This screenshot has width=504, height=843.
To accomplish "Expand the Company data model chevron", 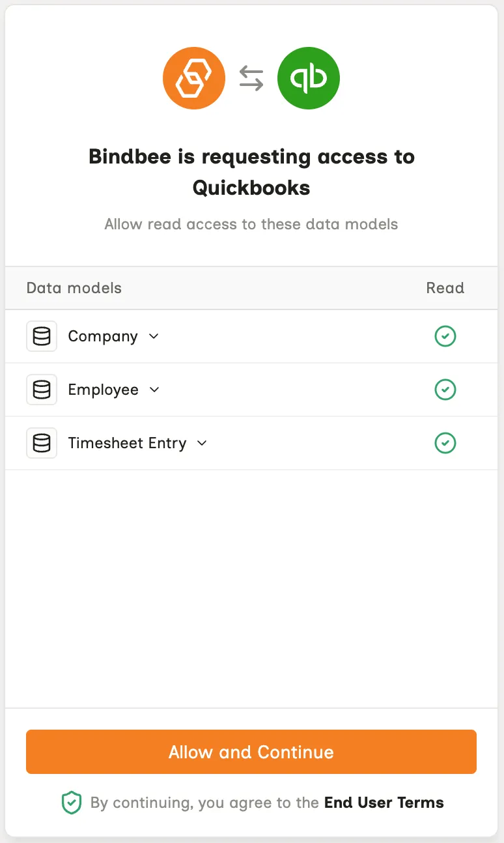I will (x=154, y=336).
